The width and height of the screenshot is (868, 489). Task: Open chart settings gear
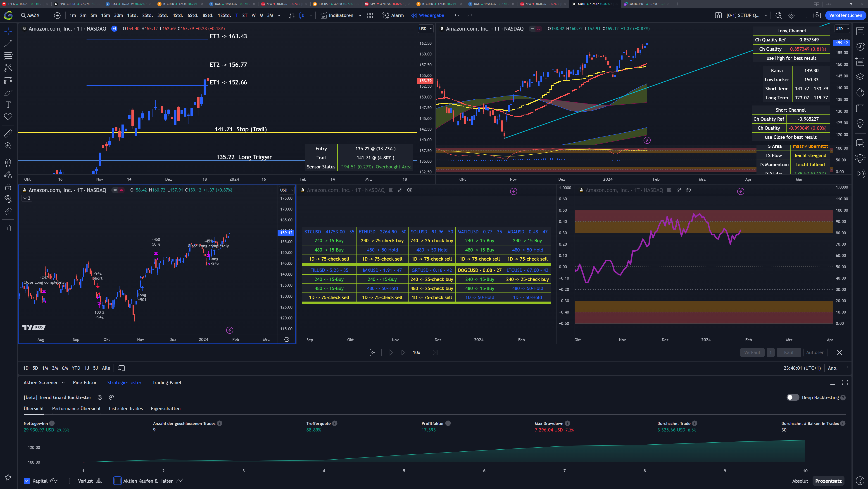(x=791, y=15)
